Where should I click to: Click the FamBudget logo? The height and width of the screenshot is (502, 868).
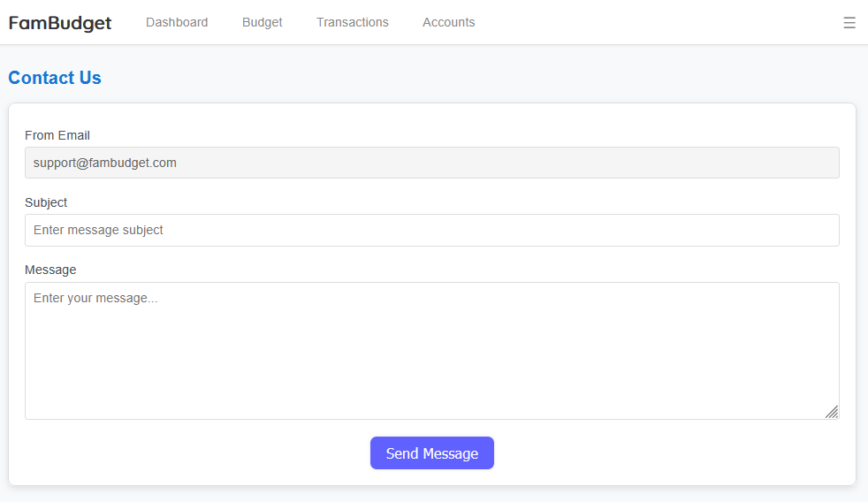60,23
